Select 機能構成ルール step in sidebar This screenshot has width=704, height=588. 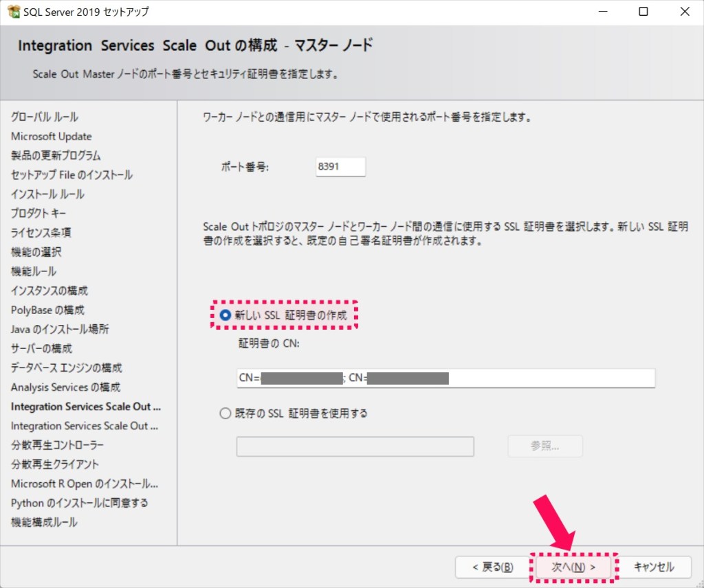click(x=44, y=522)
